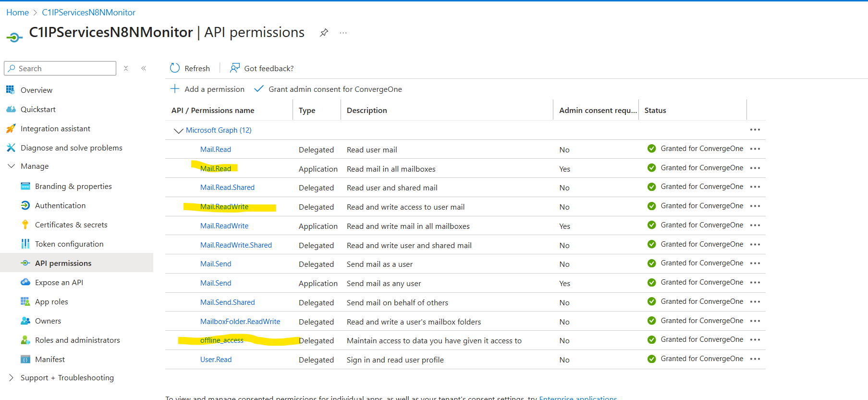Open the Overview page

click(x=37, y=90)
